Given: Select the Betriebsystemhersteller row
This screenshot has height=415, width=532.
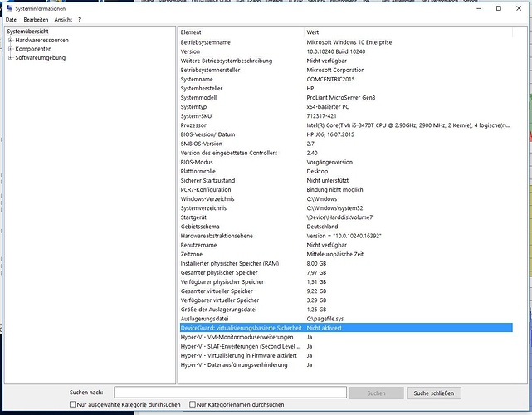Looking at the screenshot, I should (x=346, y=70).
